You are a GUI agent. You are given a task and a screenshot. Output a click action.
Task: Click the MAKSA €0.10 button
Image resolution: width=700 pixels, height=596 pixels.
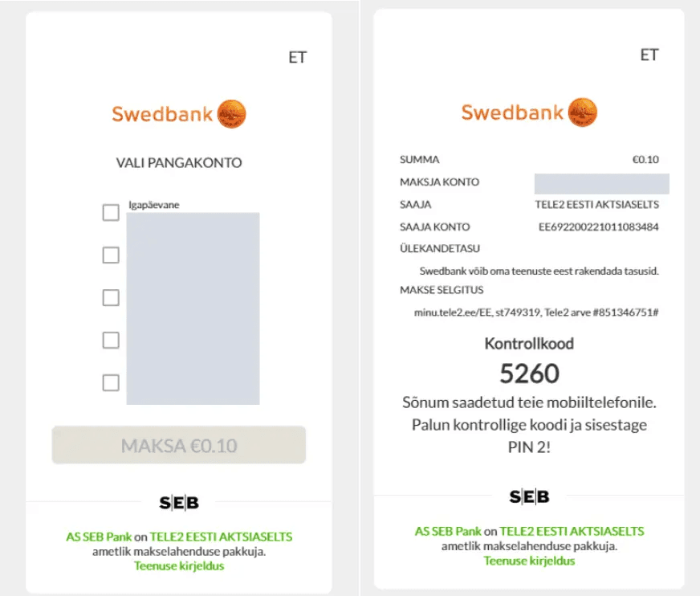(178, 445)
